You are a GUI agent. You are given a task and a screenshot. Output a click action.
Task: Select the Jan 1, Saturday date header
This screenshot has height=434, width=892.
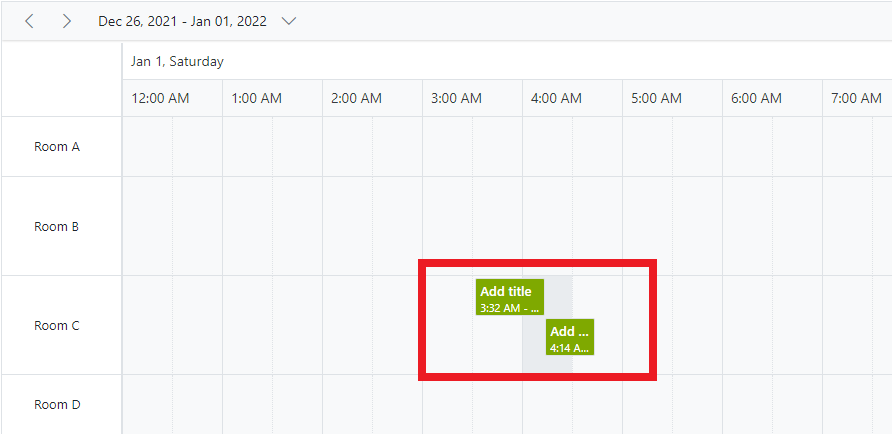click(x=177, y=61)
